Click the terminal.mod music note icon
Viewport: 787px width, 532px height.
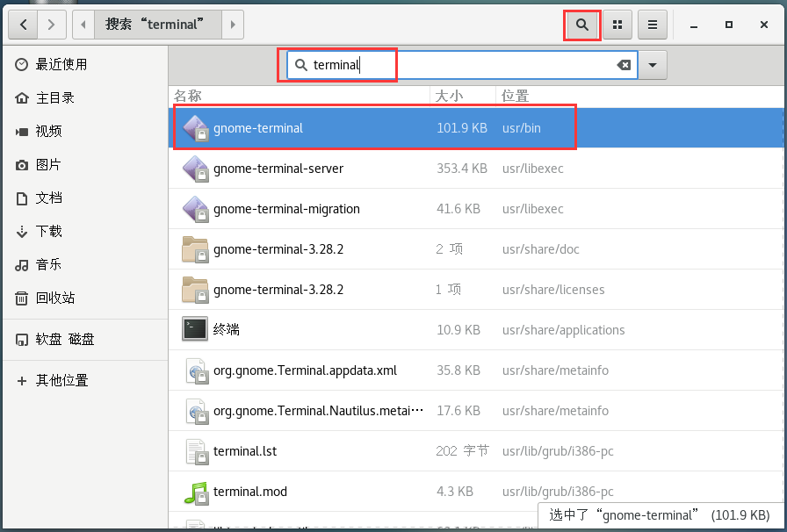(x=195, y=492)
